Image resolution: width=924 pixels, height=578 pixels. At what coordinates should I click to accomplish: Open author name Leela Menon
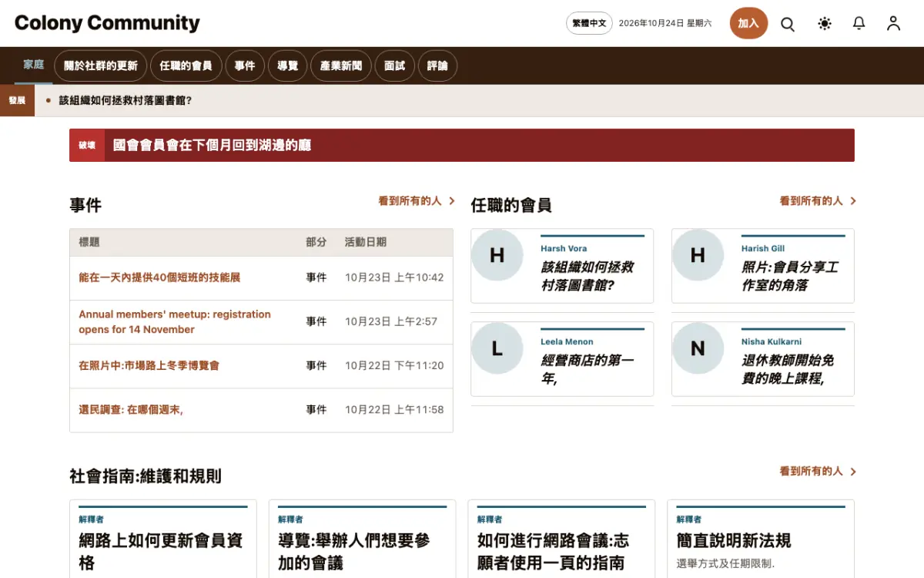coord(567,341)
